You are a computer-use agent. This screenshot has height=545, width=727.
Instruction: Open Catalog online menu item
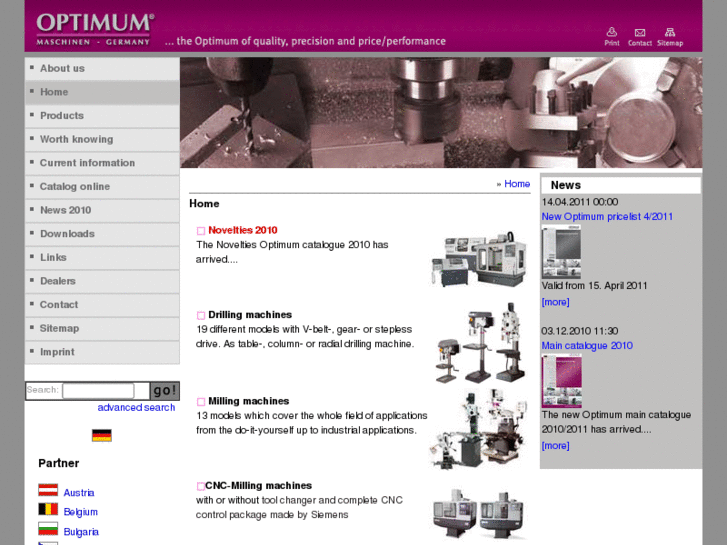102,186
